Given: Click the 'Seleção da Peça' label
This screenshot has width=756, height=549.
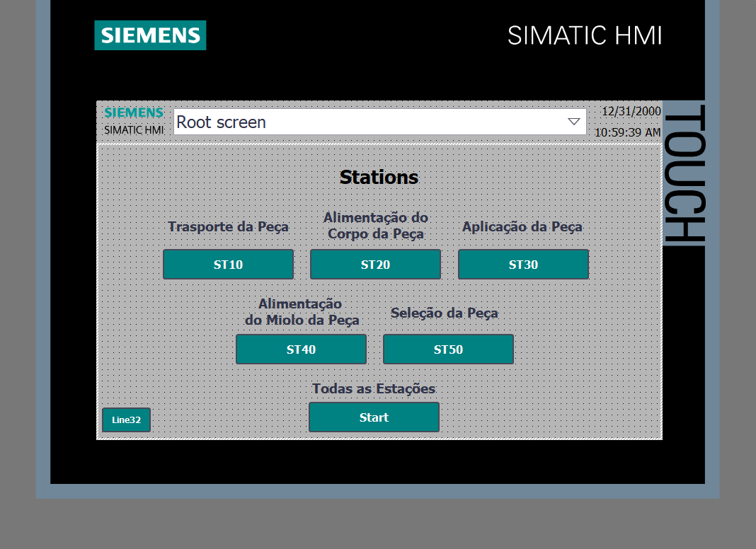Looking at the screenshot, I should 444,313.
